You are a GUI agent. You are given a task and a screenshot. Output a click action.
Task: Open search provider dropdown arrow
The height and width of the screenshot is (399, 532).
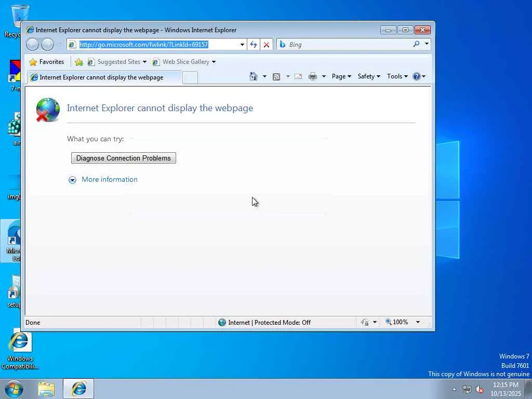pos(427,44)
